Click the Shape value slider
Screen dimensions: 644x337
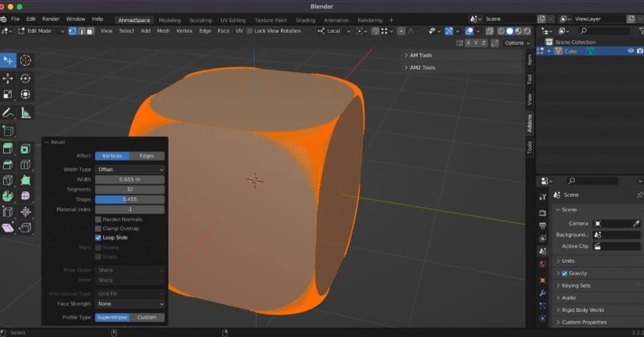(x=130, y=199)
